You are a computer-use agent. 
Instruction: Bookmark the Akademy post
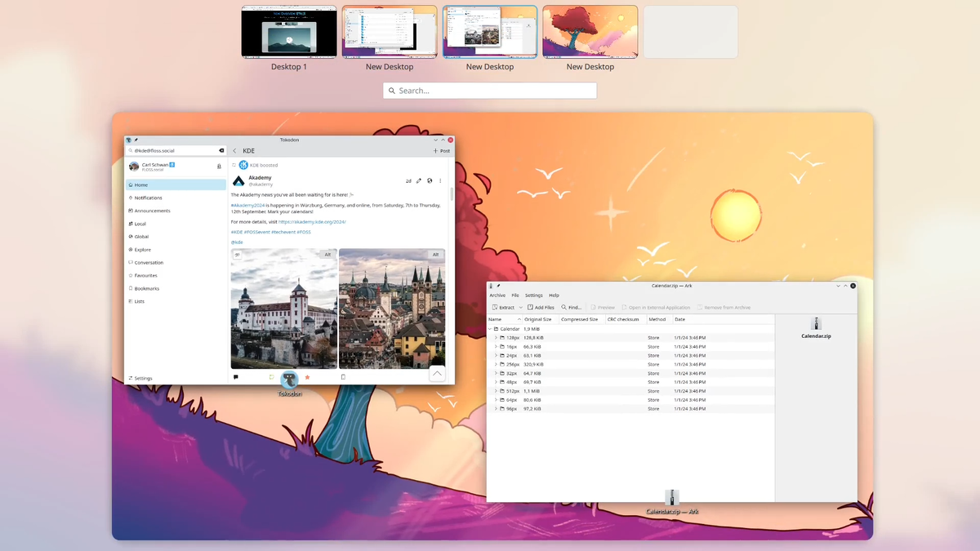click(x=343, y=377)
